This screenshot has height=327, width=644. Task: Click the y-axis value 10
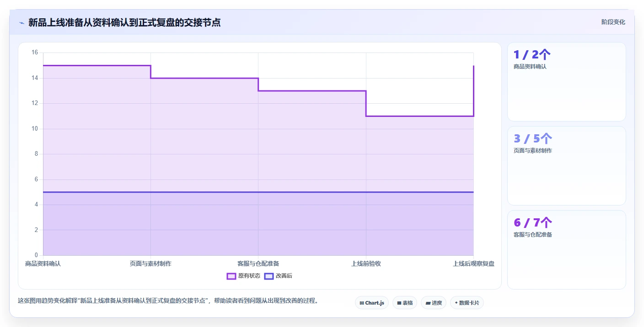35,129
